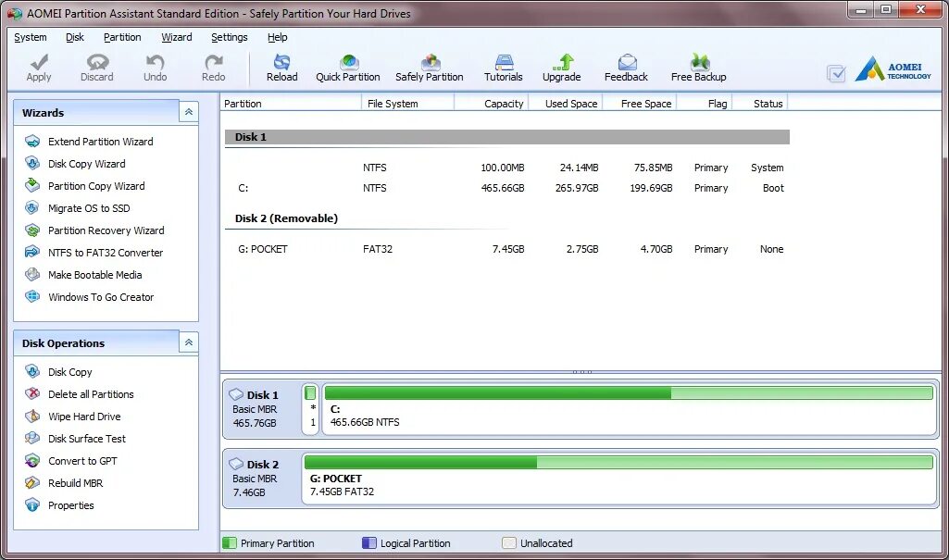
Task: Click the Disk 2 Basic MBR label
Action: point(255,479)
